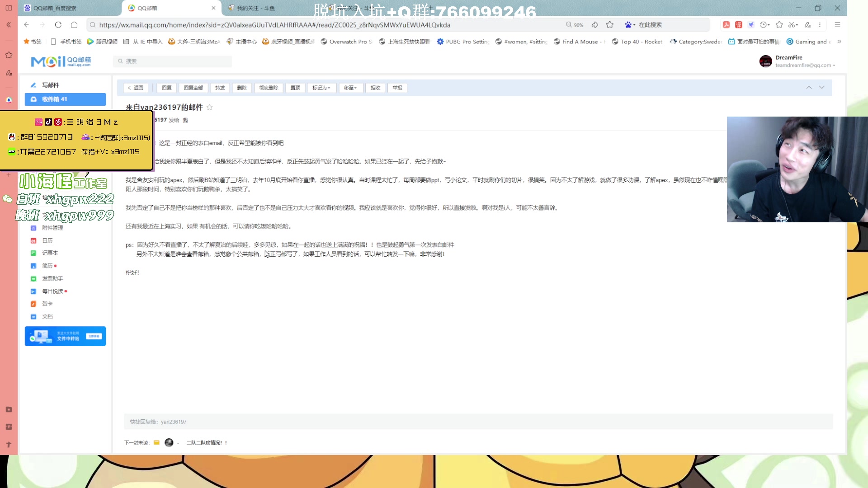Expand the Baidu paw search engine selector
The image size is (868, 488).
coord(630,25)
